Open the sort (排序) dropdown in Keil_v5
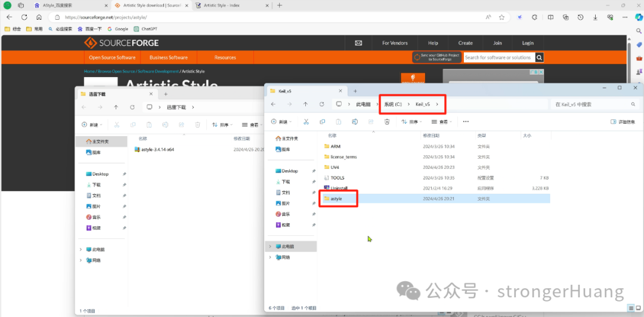Image resolution: width=644 pixels, height=317 pixels. 412,122
